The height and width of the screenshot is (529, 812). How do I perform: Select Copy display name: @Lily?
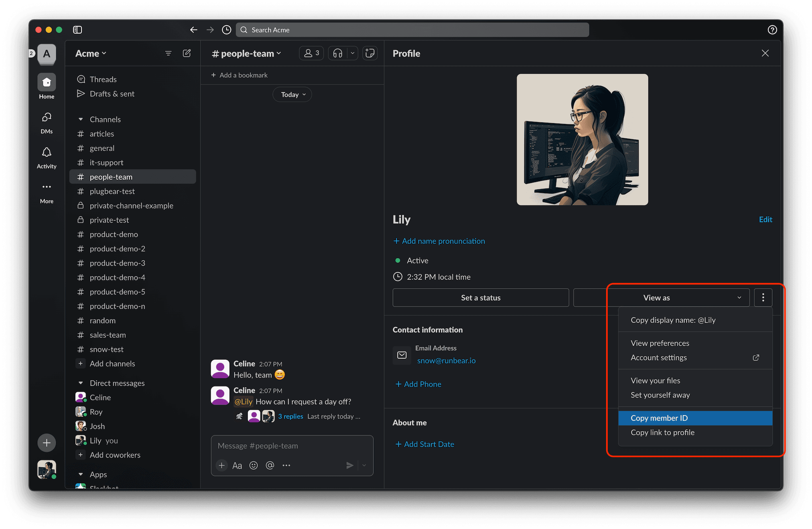point(695,320)
